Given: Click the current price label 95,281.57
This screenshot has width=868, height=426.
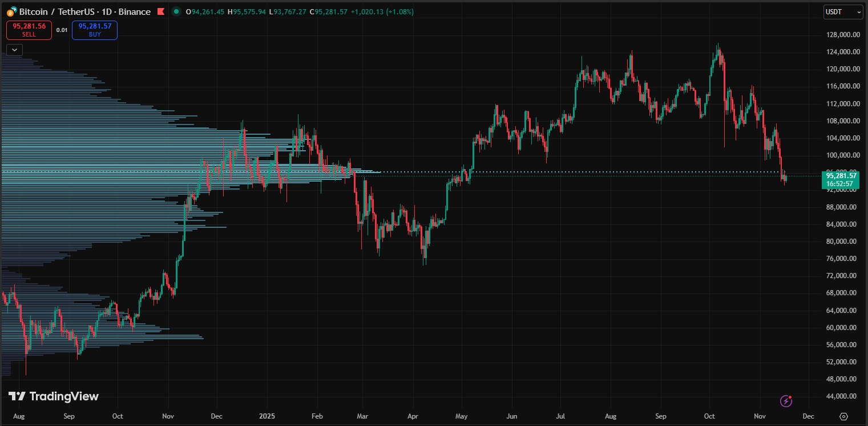Looking at the screenshot, I should coord(842,176).
